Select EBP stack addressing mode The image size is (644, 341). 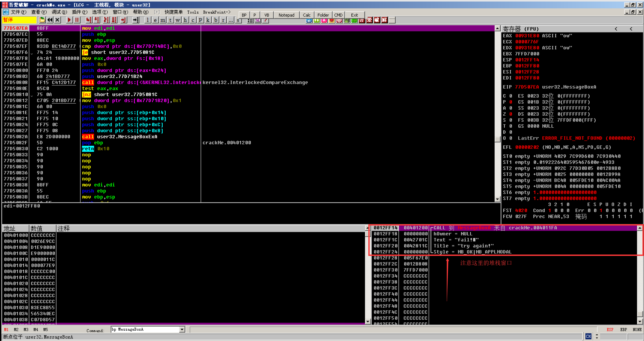click(x=623, y=329)
